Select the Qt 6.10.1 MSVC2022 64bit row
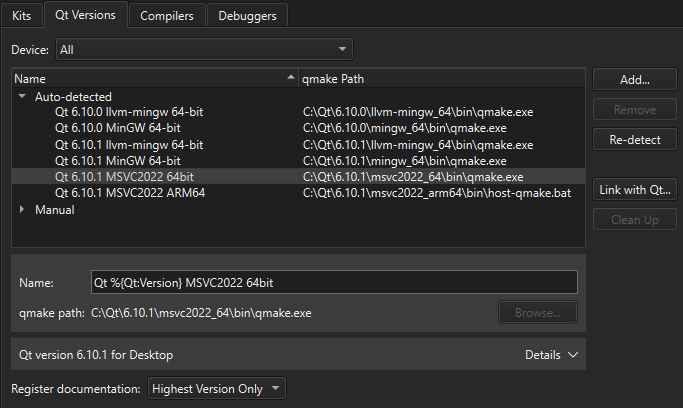683x408 pixels. [124, 176]
